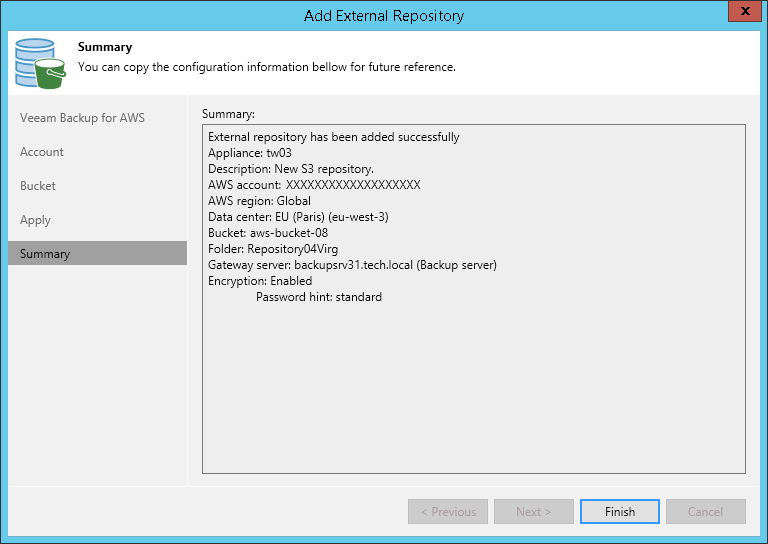Click the 'You can copy the configuration' description
This screenshot has width=768, height=544.
(x=267, y=67)
